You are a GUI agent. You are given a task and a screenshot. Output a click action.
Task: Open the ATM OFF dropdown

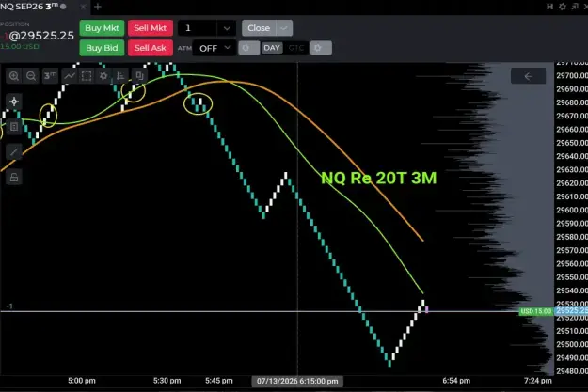point(215,48)
